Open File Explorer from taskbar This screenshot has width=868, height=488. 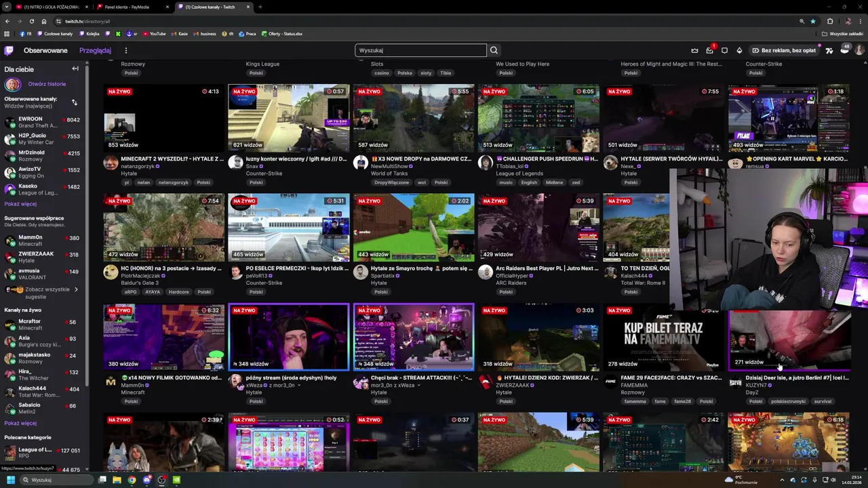click(117, 480)
